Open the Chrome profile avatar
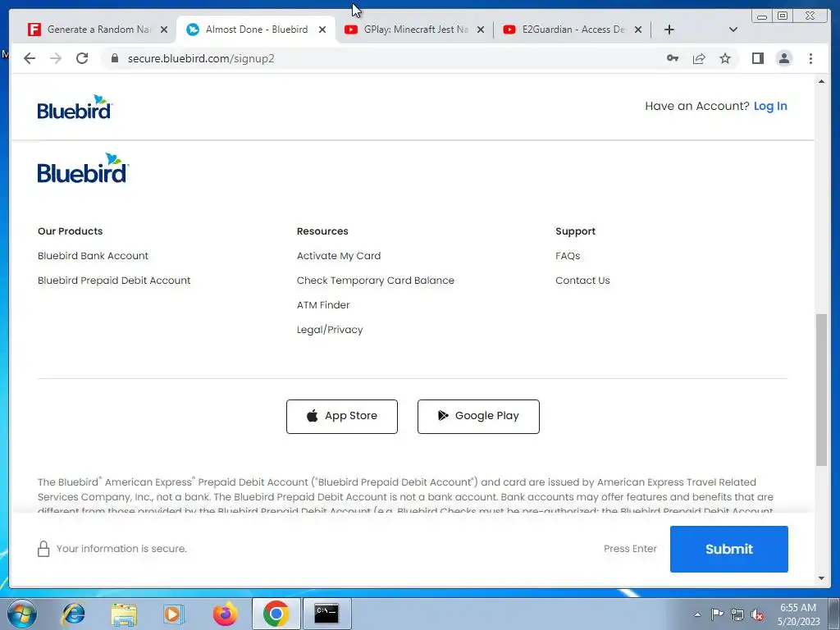 click(x=783, y=58)
